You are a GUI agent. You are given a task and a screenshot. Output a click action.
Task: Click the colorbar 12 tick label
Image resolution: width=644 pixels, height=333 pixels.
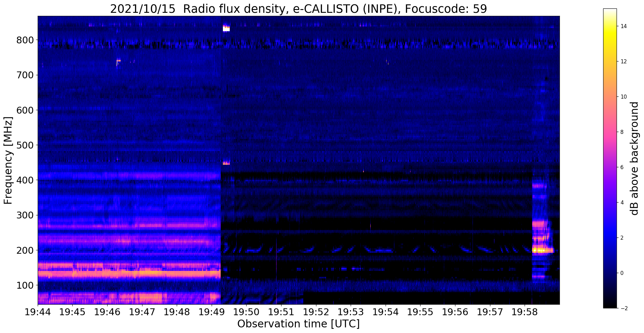click(x=624, y=61)
